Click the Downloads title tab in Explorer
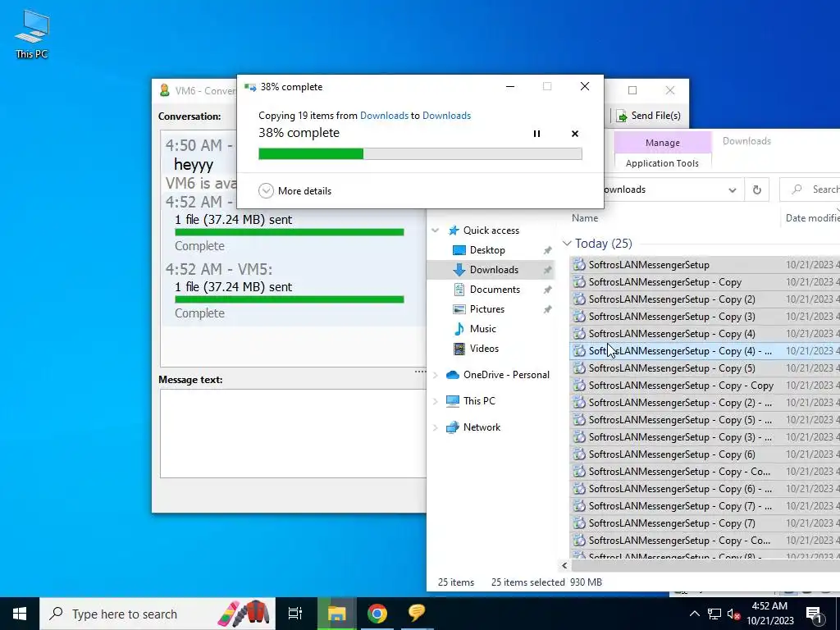This screenshot has width=840, height=630. coord(746,141)
